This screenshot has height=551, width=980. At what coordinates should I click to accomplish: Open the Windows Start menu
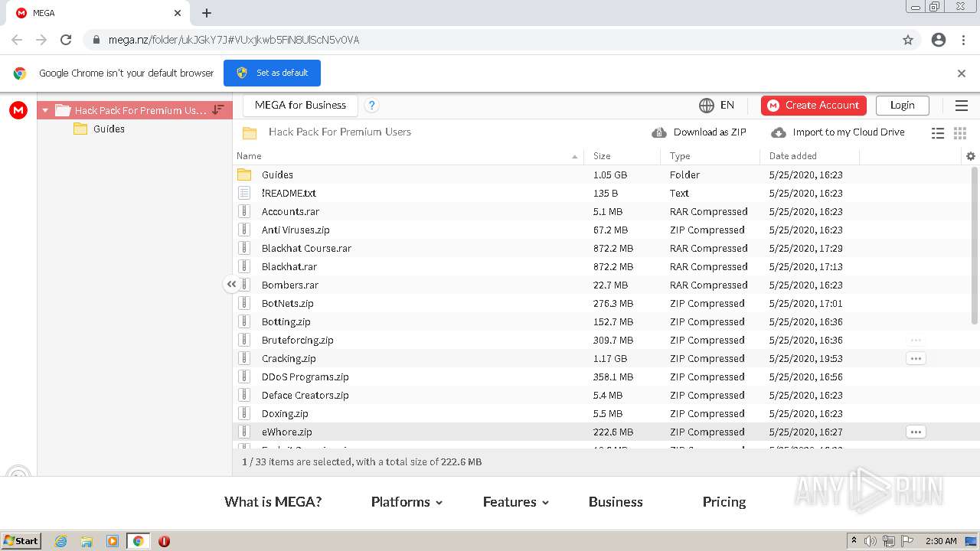click(x=21, y=540)
